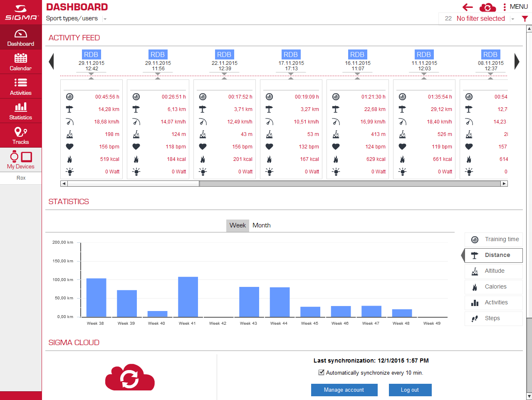Show next activities with right arrow
This screenshot has height=400, width=532.
click(517, 61)
